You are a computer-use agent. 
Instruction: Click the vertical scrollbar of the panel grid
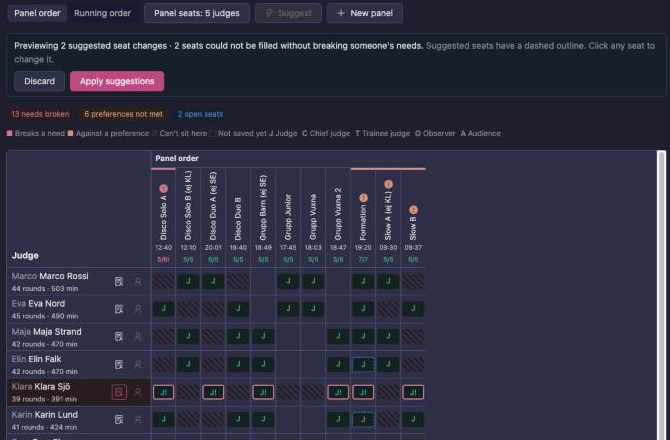coord(661,295)
